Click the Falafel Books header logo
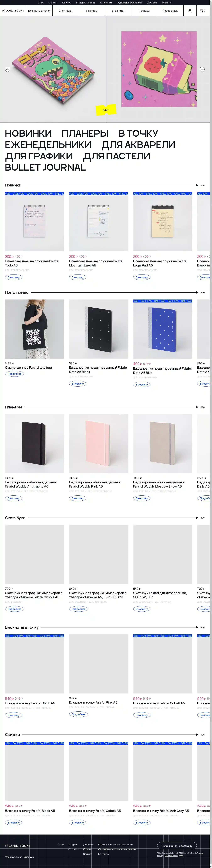The image size is (212, 868). [x=13, y=11]
